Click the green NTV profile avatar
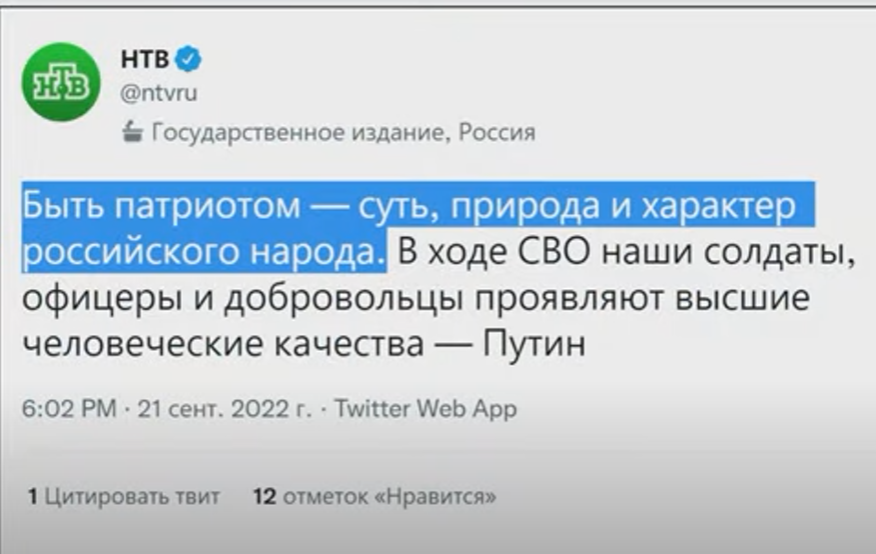Viewport: 876px width, 554px height. point(60,81)
